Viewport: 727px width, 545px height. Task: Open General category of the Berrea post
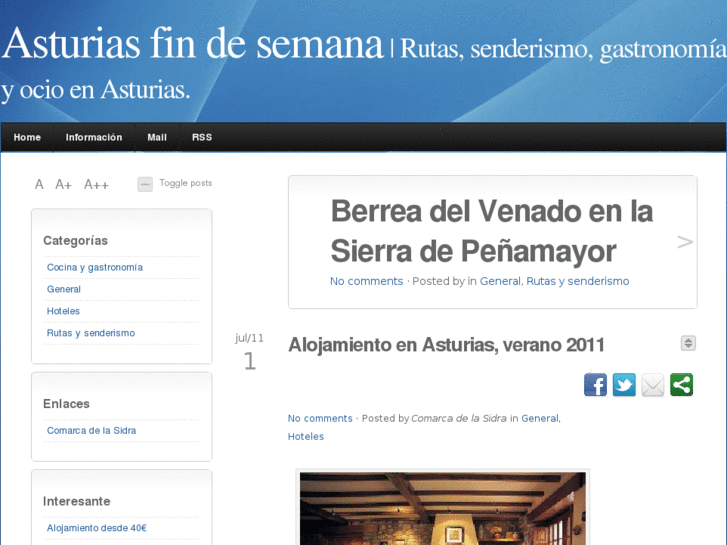500,281
